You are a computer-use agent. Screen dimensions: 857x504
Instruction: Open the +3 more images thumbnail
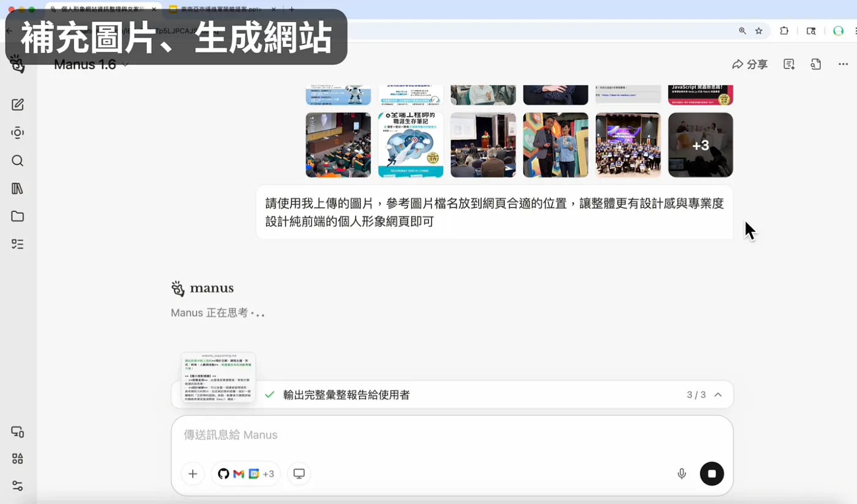tap(700, 145)
